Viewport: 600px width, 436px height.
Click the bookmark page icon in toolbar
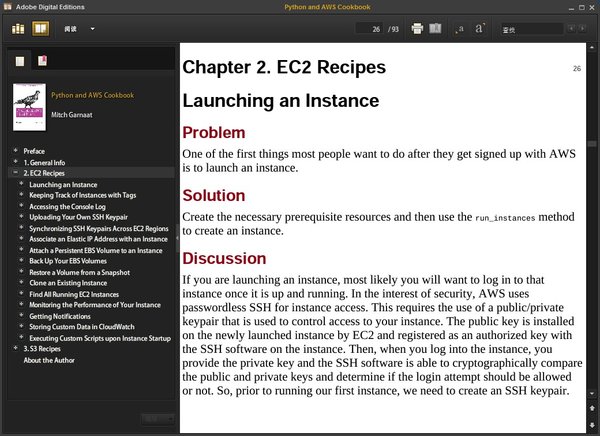[x=435, y=28]
